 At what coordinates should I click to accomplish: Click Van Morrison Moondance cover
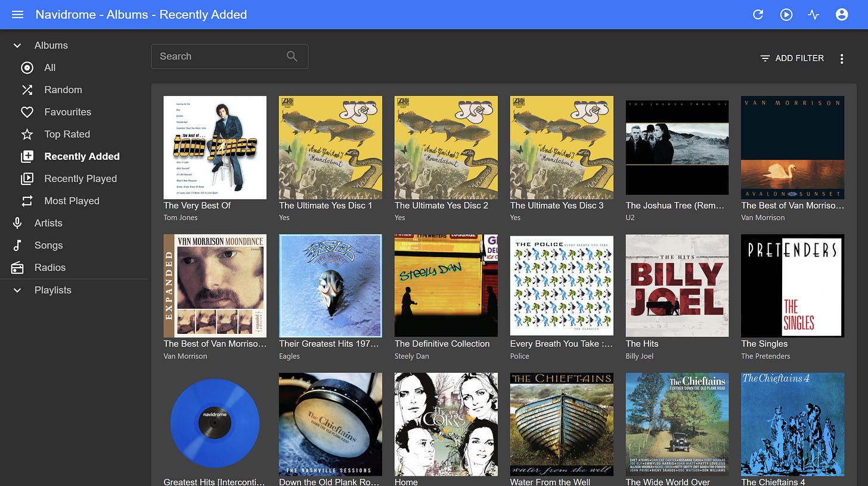click(x=215, y=286)
